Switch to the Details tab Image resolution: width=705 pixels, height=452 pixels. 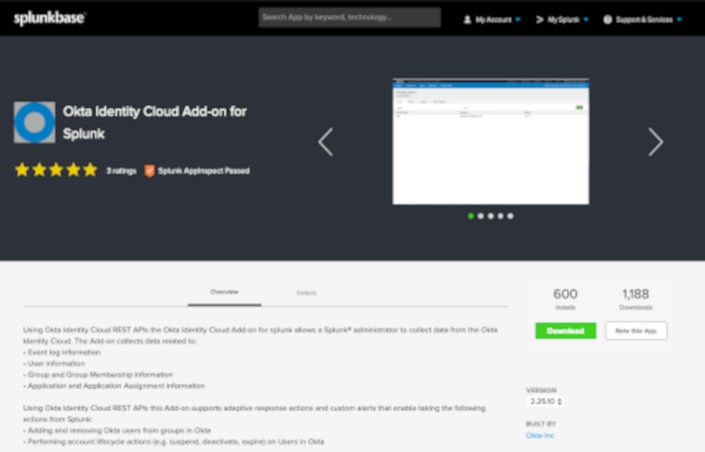click(307, 293)
